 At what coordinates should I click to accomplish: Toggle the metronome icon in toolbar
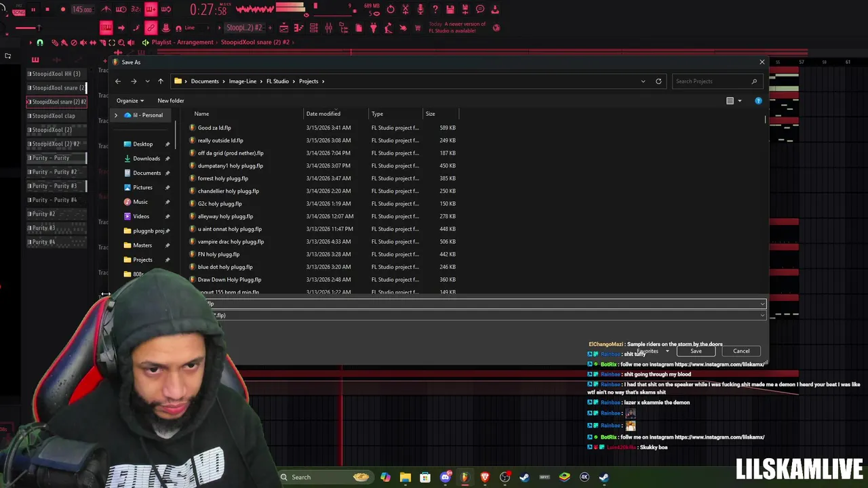pyautogui.click(x=106, y=9)
